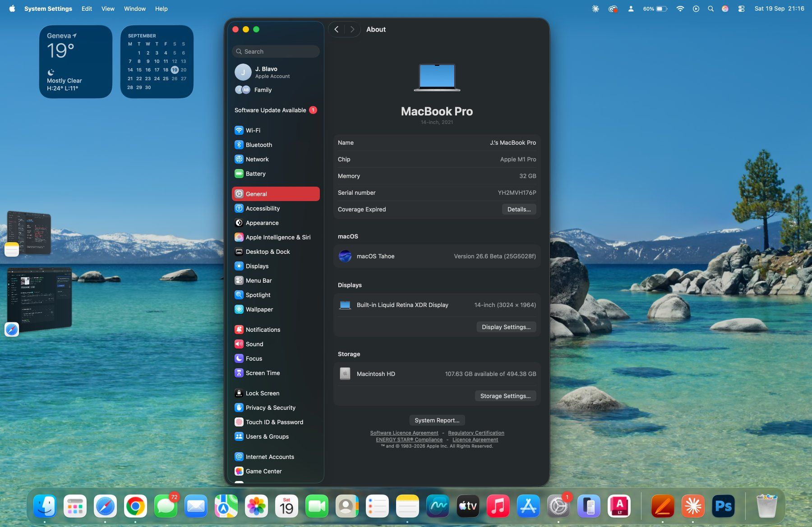Open ENERGY STAR Compliance link
Image resolution: width=812 pixels, height=527 pixels.
point(409,440)
